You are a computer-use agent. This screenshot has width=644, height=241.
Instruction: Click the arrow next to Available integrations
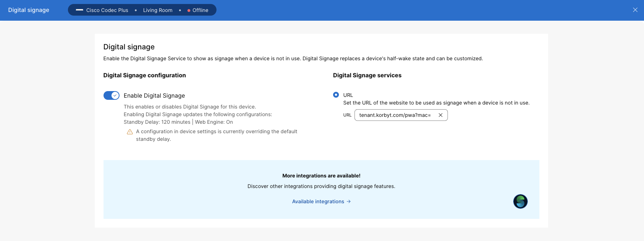[x=349, y=201]
